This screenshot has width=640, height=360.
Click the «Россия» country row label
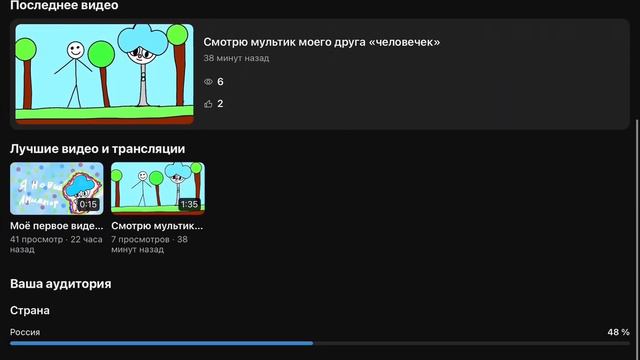(25, 332)
